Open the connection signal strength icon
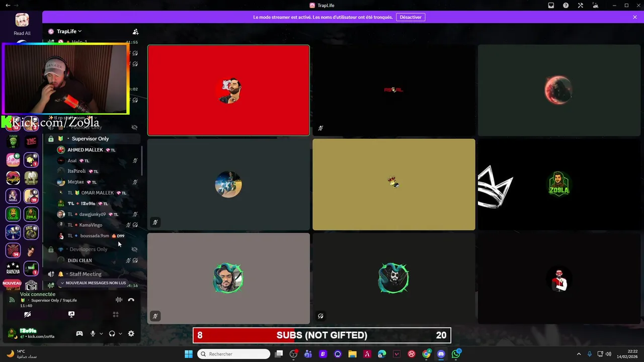This screenshot has width=644, height=362. (12, 300)
